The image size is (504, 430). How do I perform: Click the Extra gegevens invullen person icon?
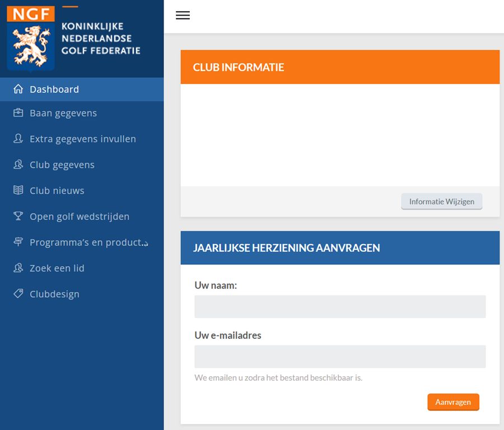click(18, 138)
